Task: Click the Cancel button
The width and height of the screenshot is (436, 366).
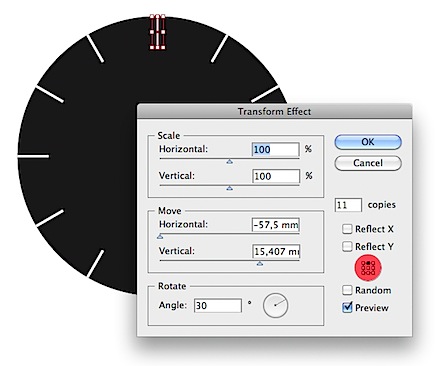Action: pyautogui.click(x=368, y=163)
